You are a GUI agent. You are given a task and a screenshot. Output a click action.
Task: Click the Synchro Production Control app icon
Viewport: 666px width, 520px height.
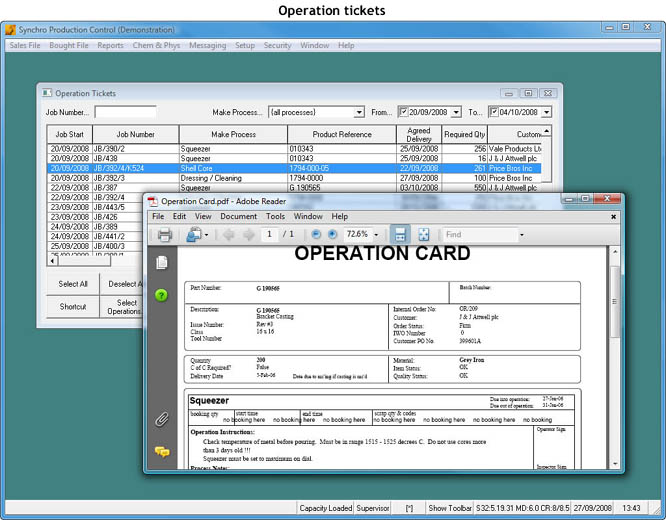[11, 30]
